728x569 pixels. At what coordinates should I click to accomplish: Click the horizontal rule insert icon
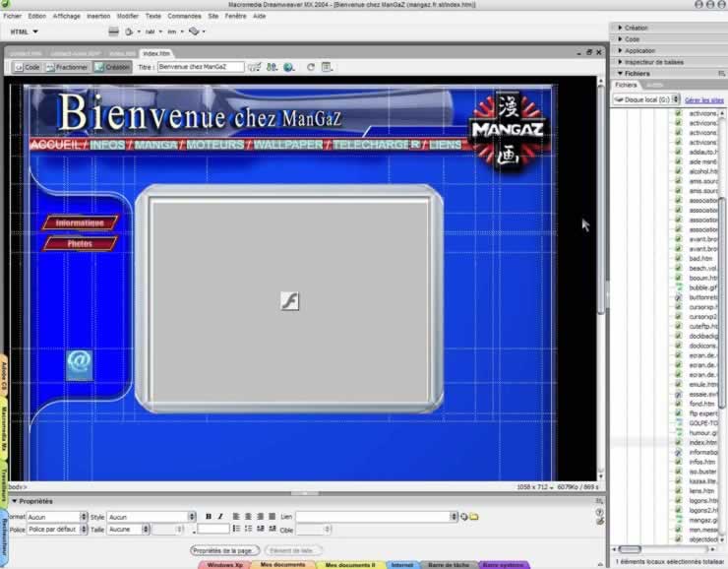(x=114, y=32)
